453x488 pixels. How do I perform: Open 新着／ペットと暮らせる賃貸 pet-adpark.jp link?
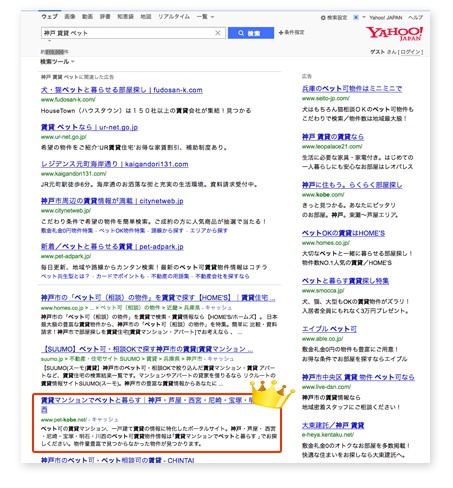click(x=112, y=247)
